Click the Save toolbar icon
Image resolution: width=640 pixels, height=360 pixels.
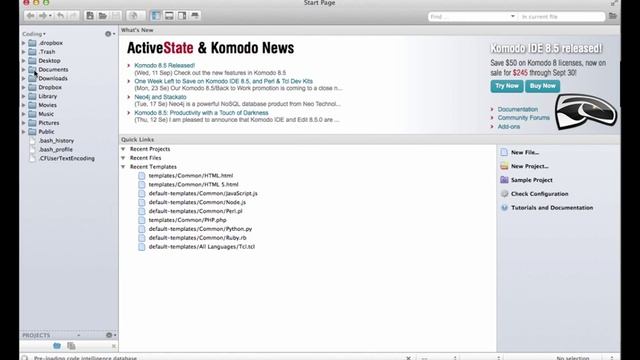click(x=116, y=16)
